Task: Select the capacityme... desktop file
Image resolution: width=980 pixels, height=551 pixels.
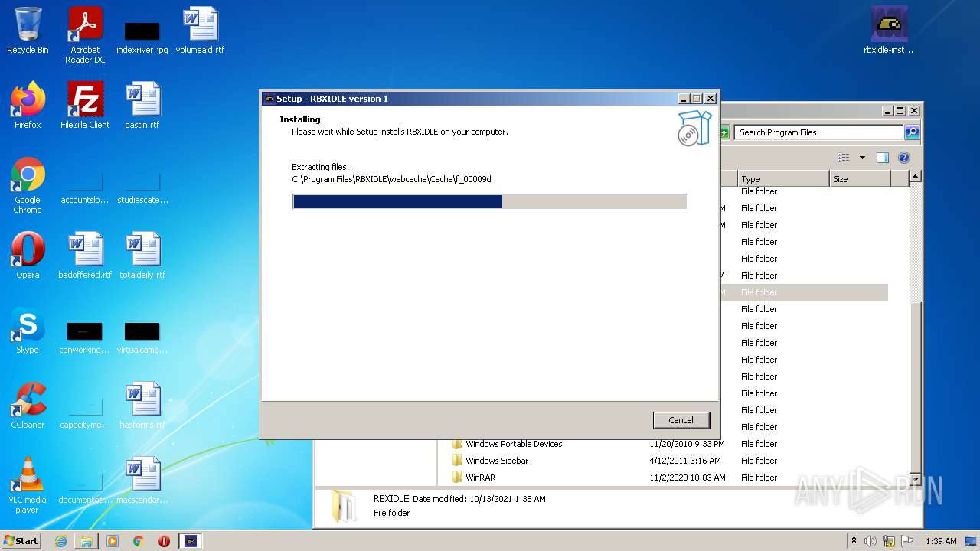Action: tap(85, 412)
